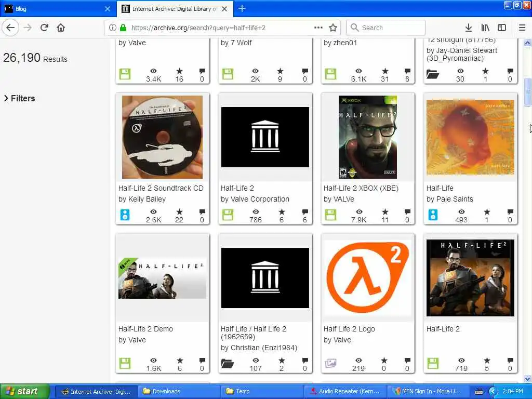Click the audio icon on Pale Saints card
This screenshot has height=399, width=532.
[433, 215]
